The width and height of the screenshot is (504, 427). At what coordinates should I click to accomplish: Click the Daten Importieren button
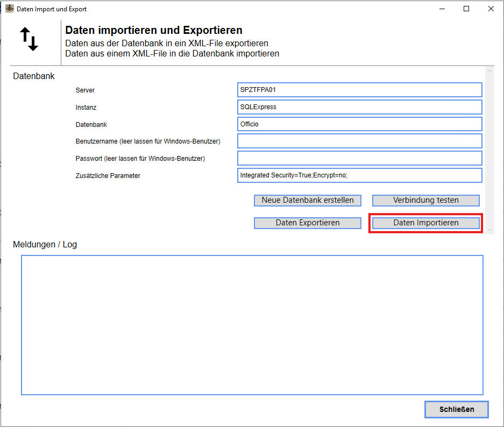[425, 223]
